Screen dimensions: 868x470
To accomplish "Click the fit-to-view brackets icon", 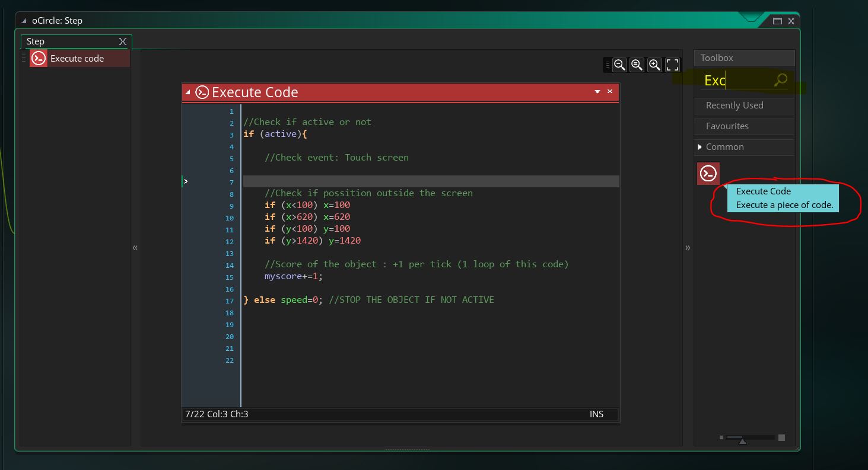I will click(672, 65).
